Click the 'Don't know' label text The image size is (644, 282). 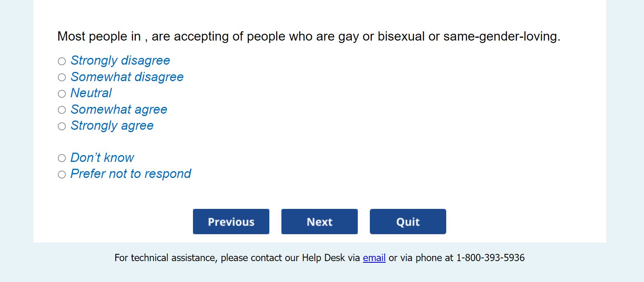[102, 157]
